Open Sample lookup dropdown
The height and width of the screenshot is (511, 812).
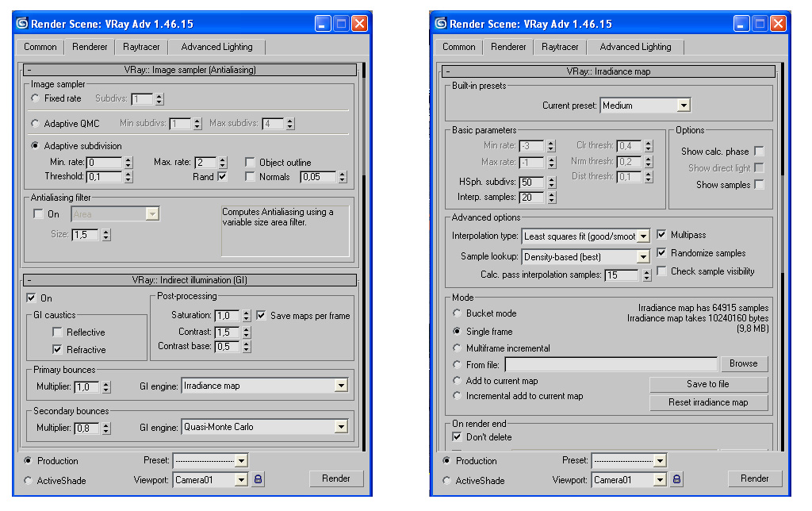click(x=643, y=256)
